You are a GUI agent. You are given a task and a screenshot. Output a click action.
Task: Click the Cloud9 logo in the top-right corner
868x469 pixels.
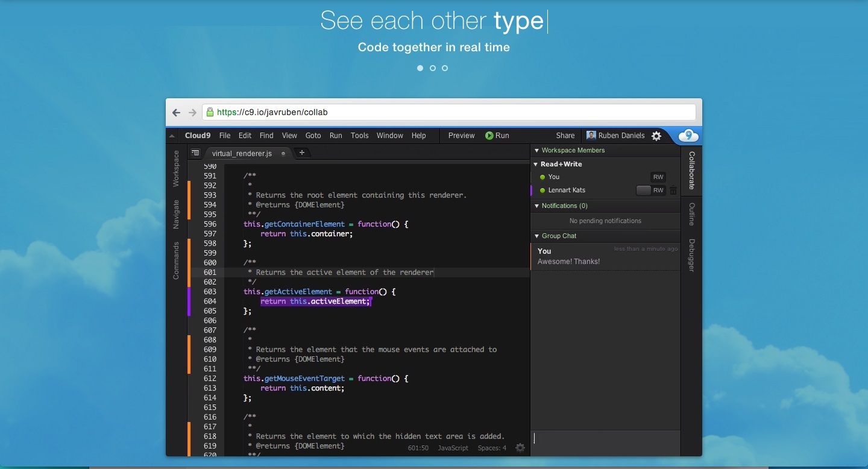(x=688, y=136)
